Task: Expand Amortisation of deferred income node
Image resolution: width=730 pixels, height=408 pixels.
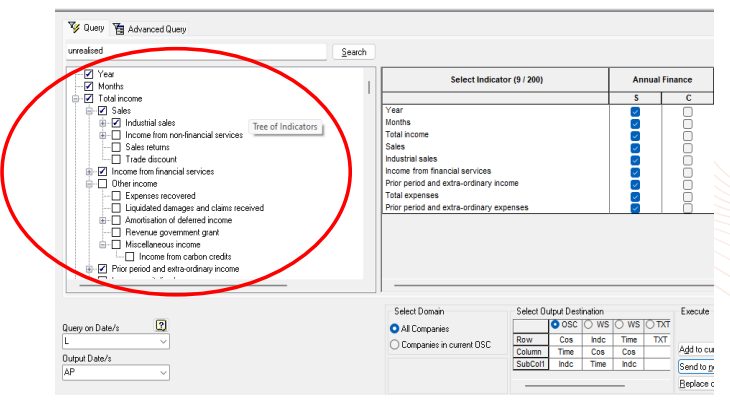Action: (102, 220)
